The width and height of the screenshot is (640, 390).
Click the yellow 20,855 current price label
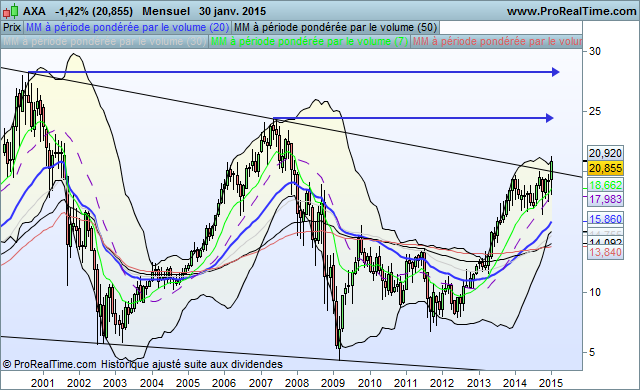tap(605, 168)
